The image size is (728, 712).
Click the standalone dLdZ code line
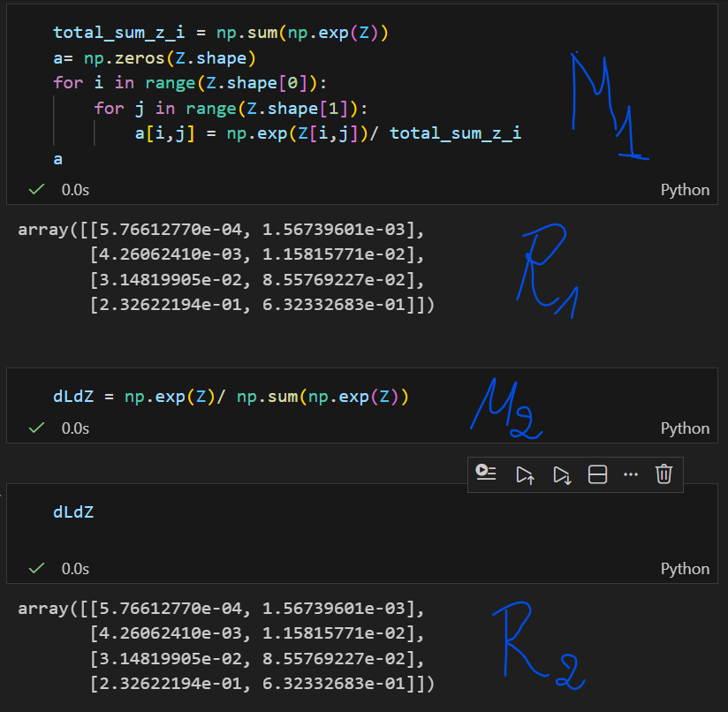tap(73, 512)
